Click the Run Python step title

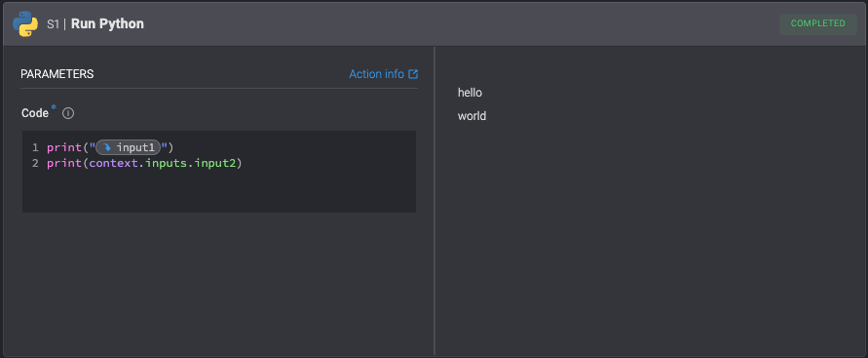(107, 23)
